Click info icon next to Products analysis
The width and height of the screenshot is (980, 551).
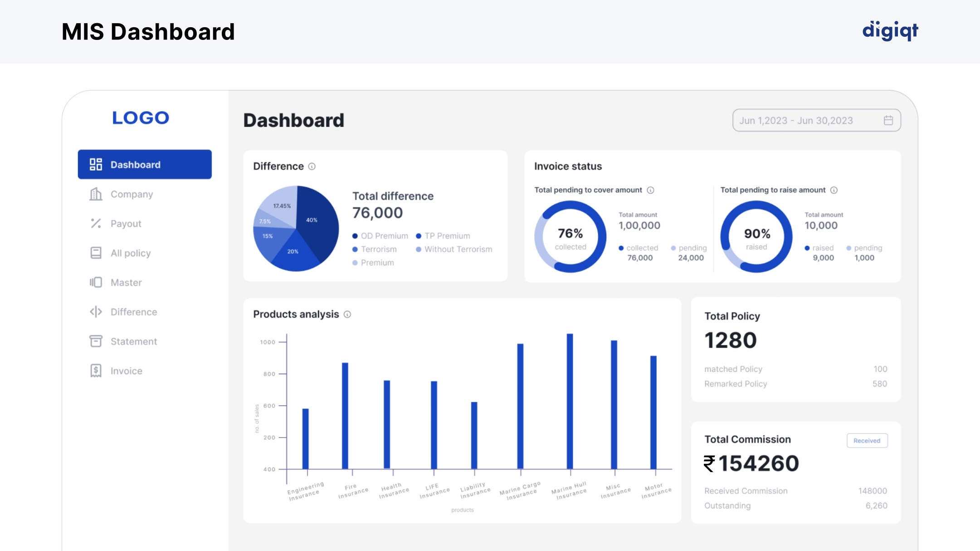(347, 314)
